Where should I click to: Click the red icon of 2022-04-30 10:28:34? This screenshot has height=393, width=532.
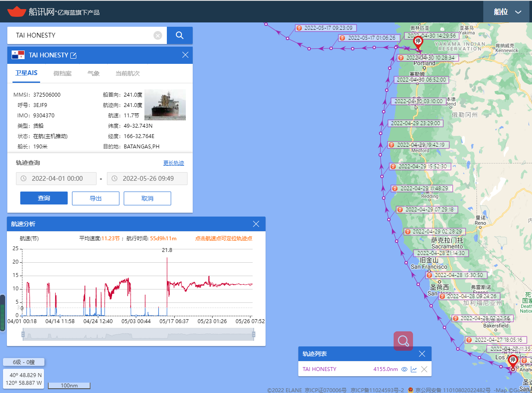(401, 57)
